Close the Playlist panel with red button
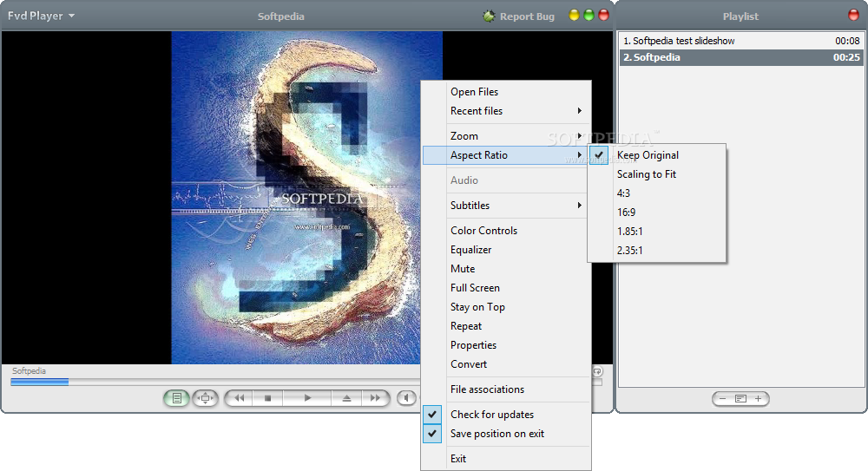The width and height of the screenshot is (868, 471). coord(853,15)
